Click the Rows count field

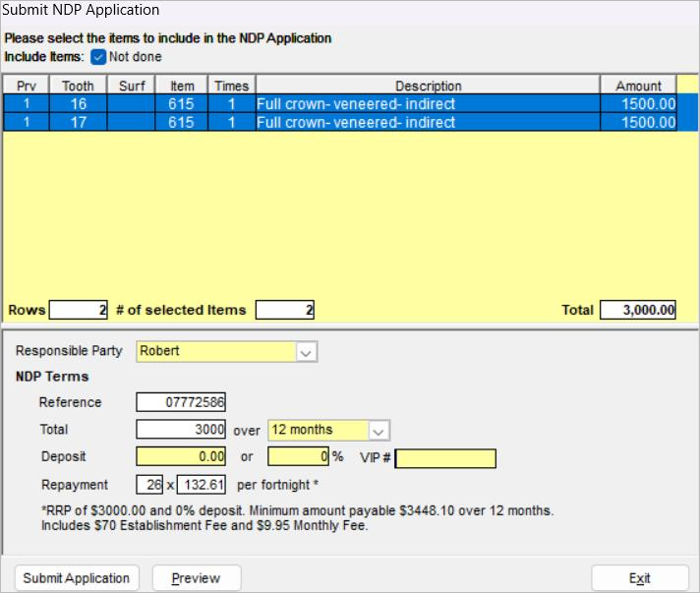(x=78, y=310)
